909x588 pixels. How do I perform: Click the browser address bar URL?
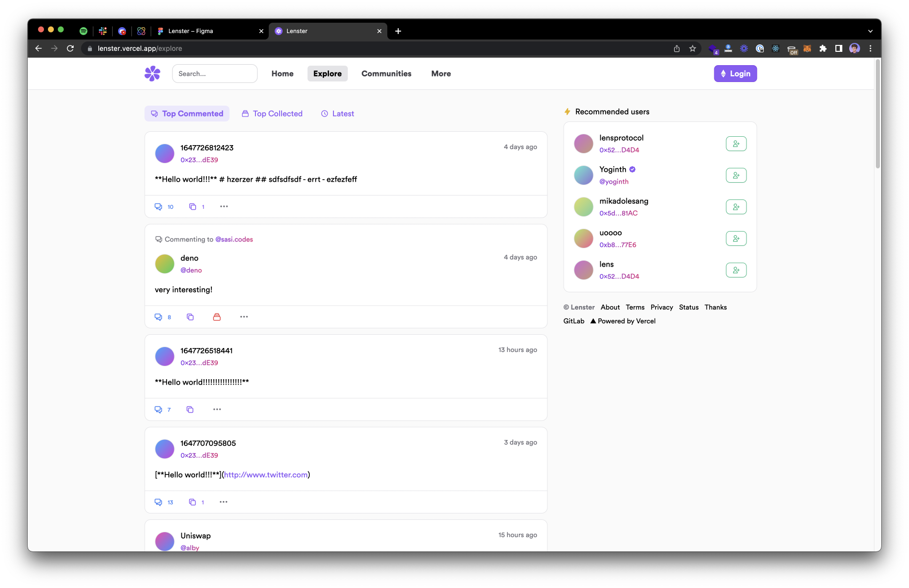pos(140,48)
